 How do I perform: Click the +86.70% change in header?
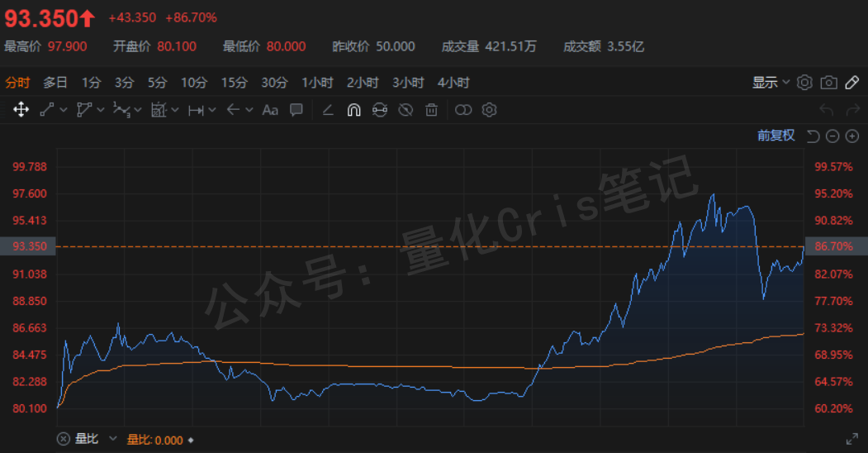click(x=191, y=17)
